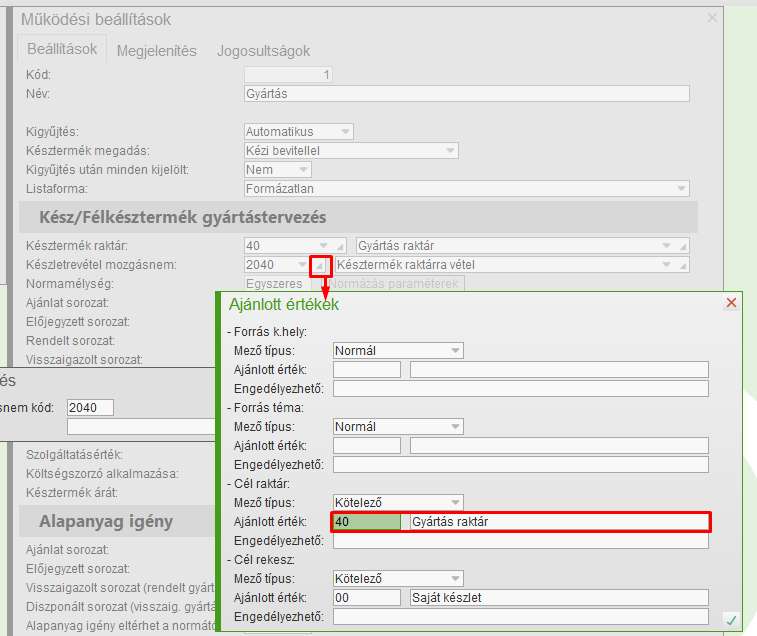Click Cél rekesz Ajánlott érték code 00
This screenshot has width=757, height=636.
[366, 597]
